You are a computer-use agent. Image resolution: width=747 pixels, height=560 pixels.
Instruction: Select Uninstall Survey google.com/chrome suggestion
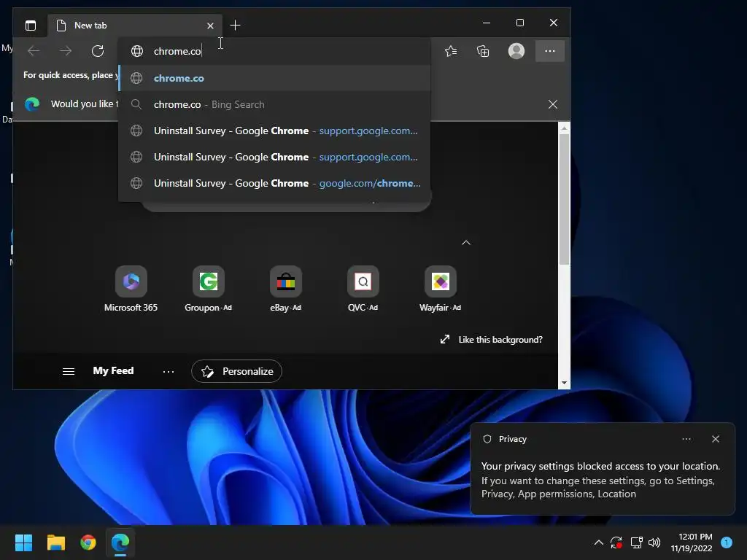[274, 183]
